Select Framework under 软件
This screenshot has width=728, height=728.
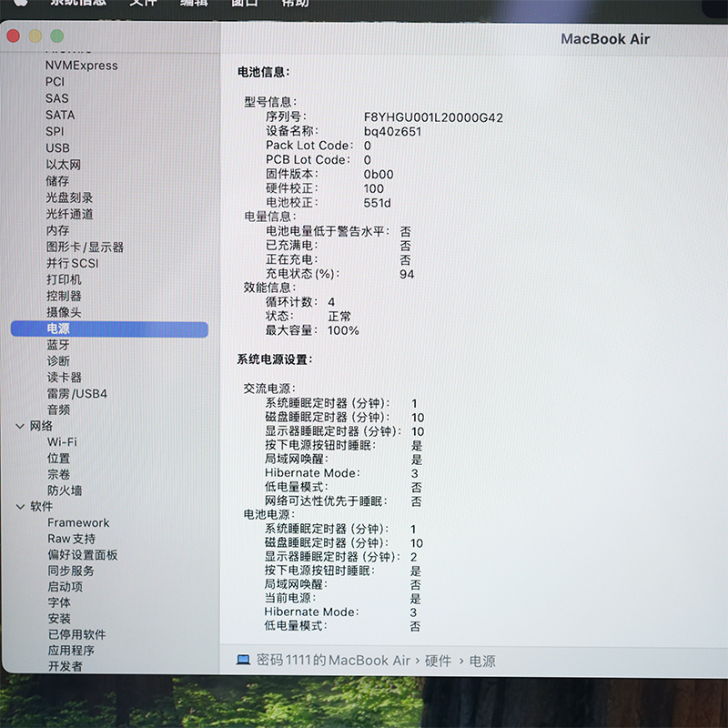78,522
